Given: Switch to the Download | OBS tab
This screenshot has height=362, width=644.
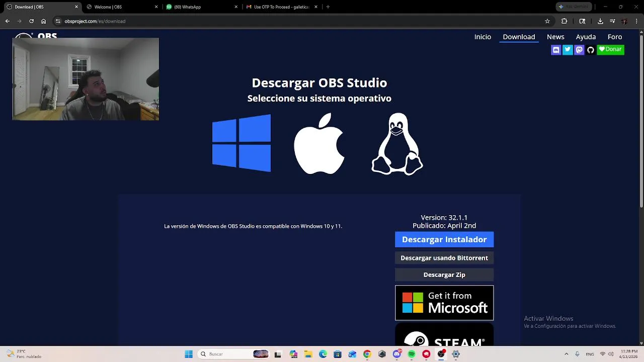Looking at the screenshot, I should coord(41,7).
